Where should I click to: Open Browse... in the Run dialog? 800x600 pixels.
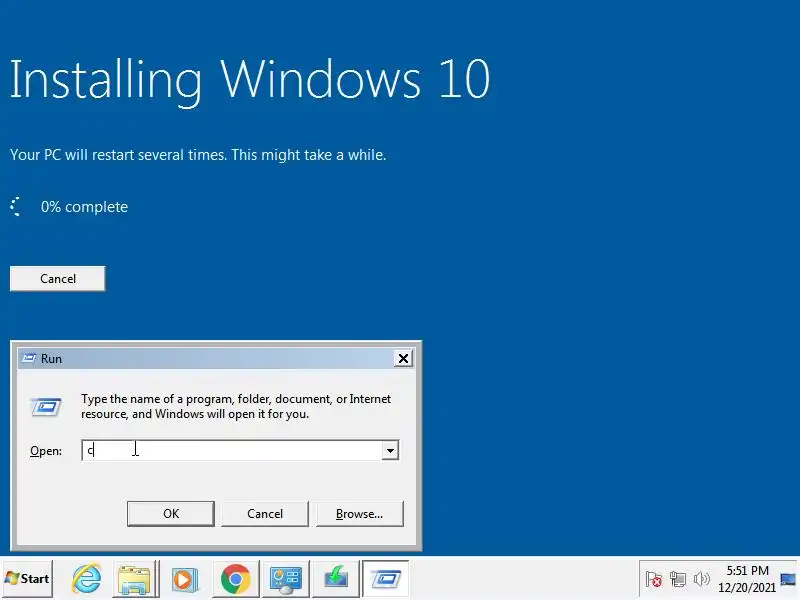point(360,513)
